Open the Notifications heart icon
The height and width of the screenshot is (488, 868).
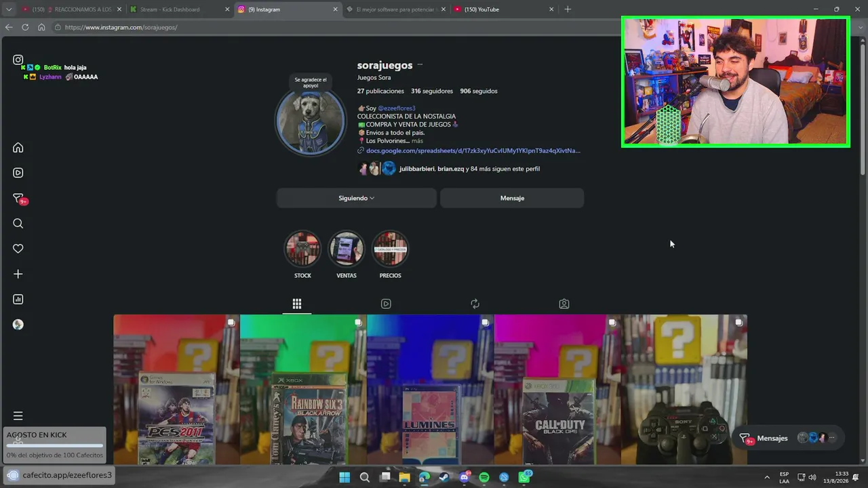[18, 249]
